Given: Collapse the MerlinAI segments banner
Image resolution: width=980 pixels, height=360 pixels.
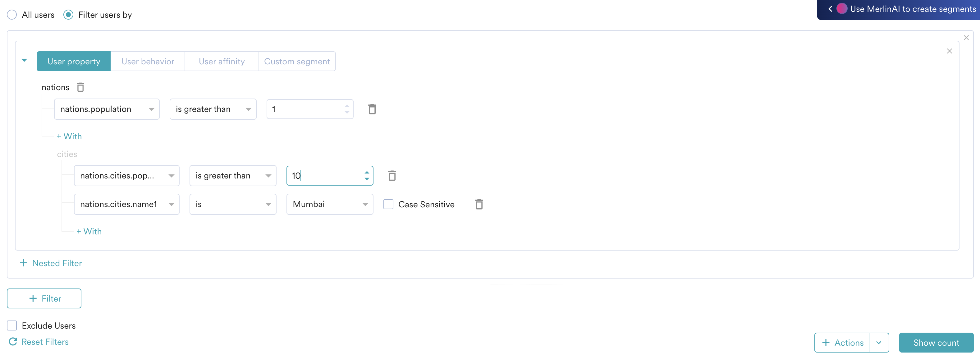Looking at the screenshot, I should click(830, 9).
